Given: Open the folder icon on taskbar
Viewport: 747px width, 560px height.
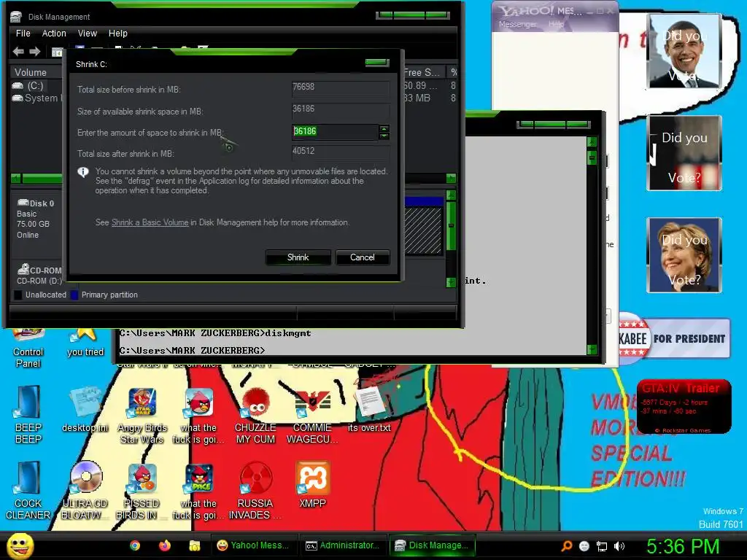Looking at the screenshot, I should (194, 545).
